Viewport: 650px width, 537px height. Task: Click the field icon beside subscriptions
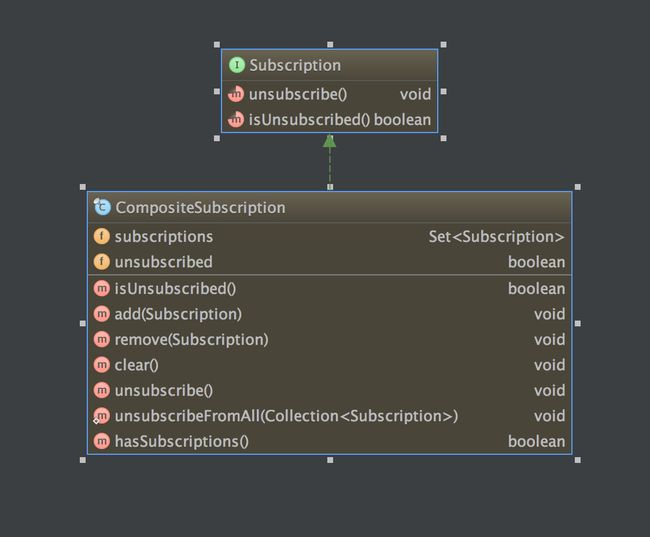(x=102, y=236)
